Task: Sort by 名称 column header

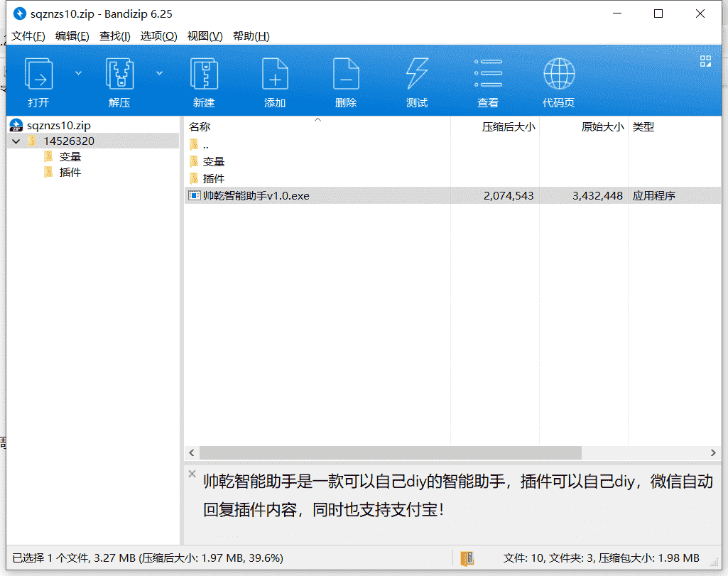Action: [200, 126]
